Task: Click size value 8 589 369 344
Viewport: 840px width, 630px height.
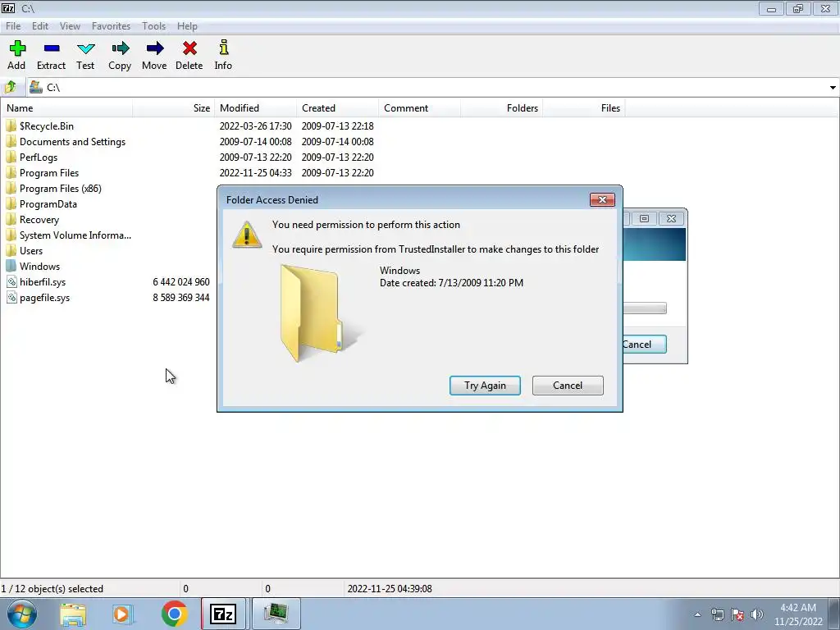Action: (181, 297)
